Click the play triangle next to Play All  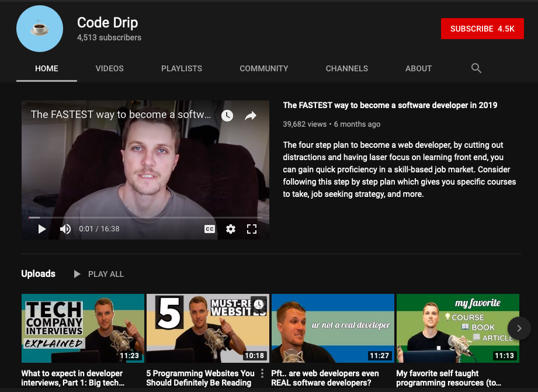pyautogui.click(x=77, y=274)
